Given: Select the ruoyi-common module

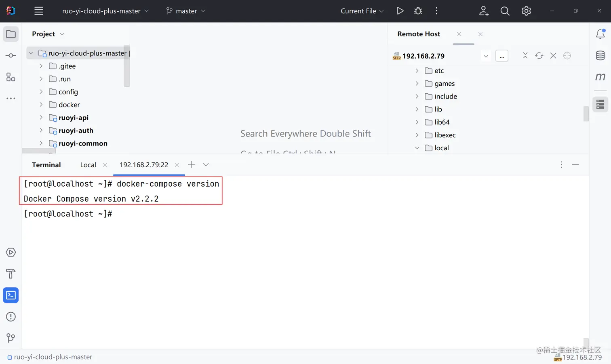Looking at the screenshot, I should tap(83, 143).
